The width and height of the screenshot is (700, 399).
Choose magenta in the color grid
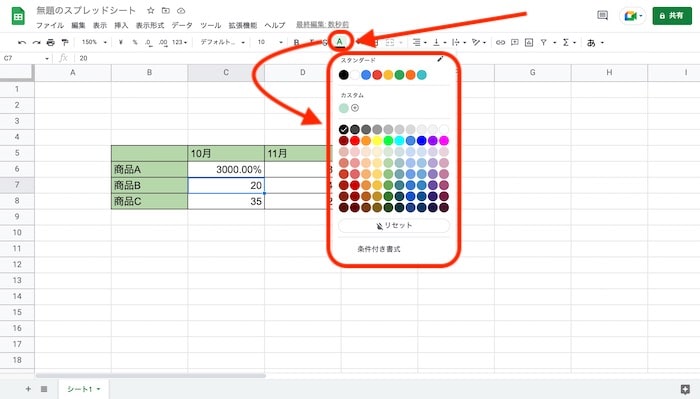click(444, 141)
